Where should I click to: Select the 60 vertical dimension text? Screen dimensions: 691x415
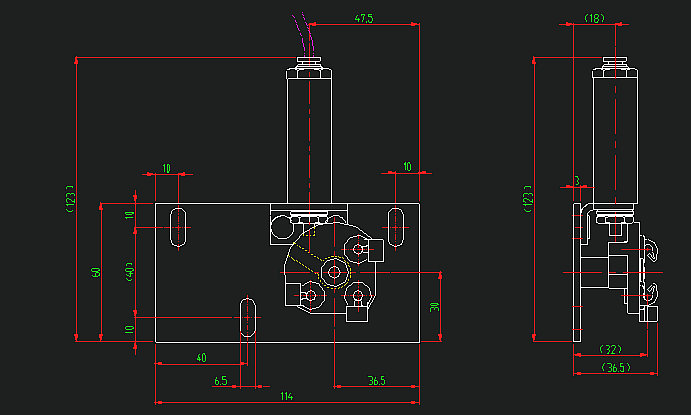(x=96, y=272)
